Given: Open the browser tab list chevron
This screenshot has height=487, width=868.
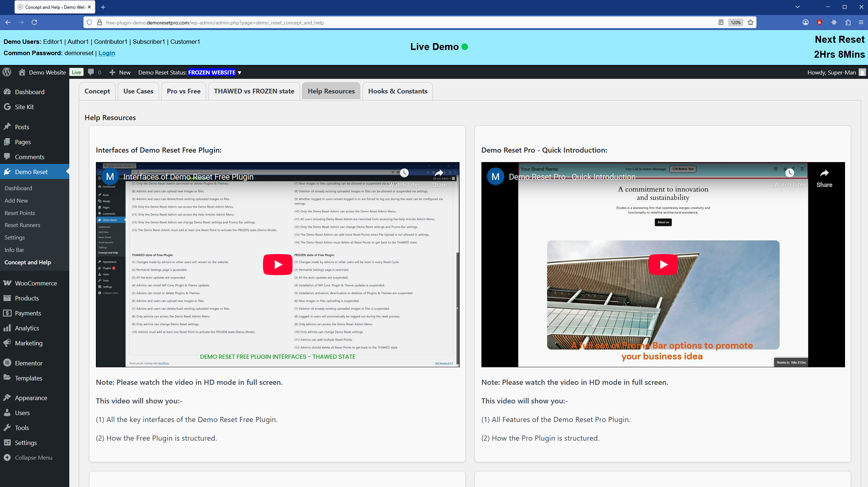Looking at the screenshot, I should [798, 7].
